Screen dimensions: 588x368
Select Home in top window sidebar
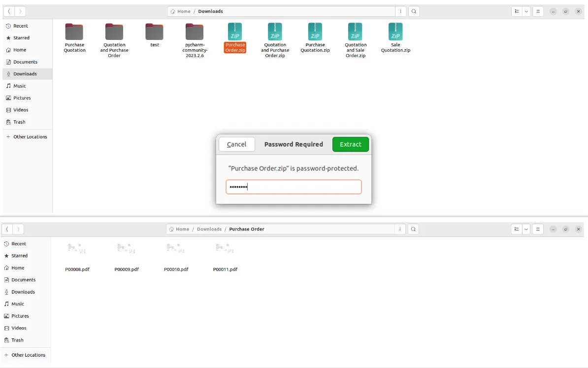point(28,50)
